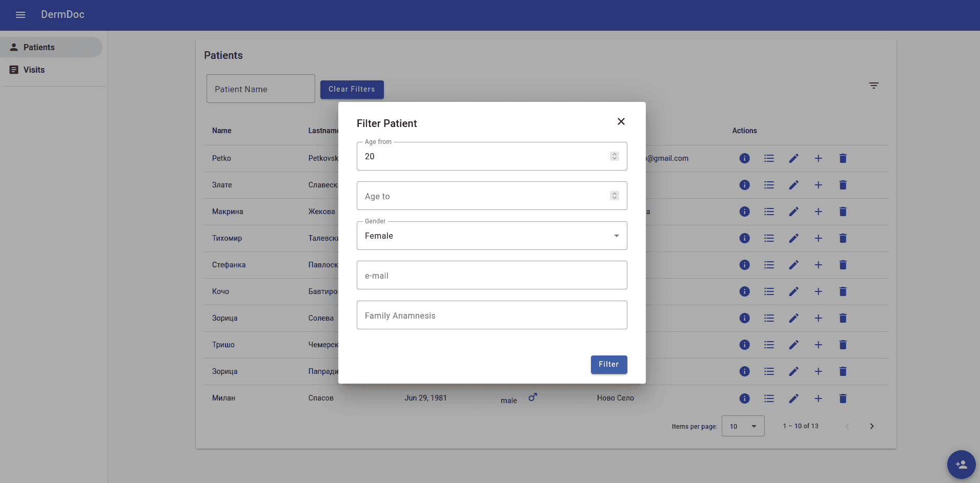The image size is (980, 483).
Task: Delete patient Стефанка using the trash icon
Action: (x=843, y=265)
